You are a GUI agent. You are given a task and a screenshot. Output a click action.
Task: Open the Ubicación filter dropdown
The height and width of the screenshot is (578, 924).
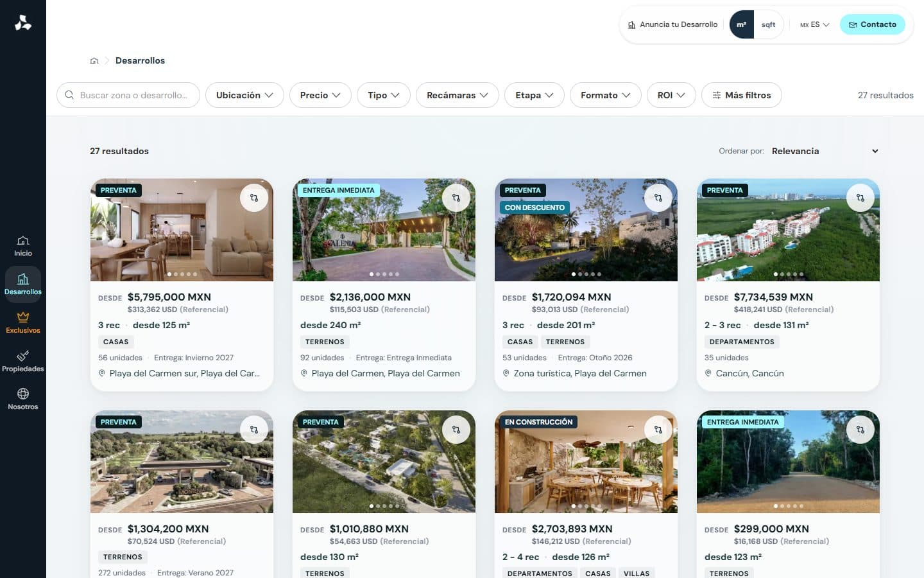click(x=244, y=95)
